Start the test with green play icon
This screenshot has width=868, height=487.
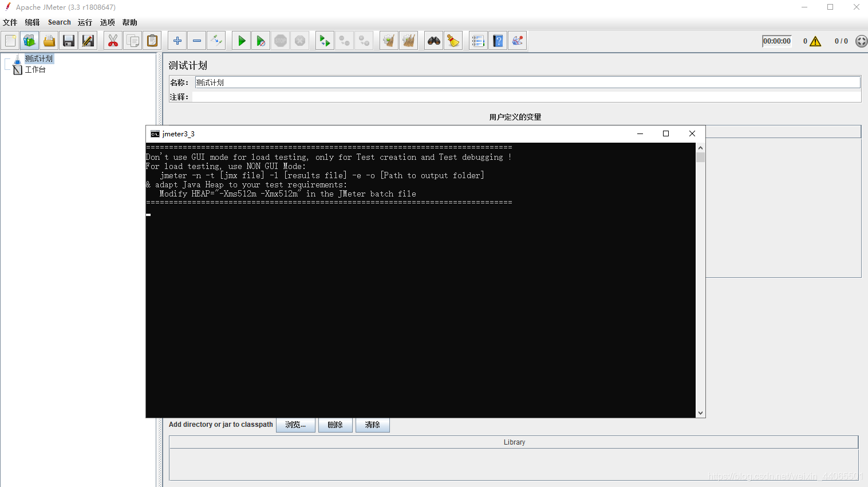[242, 41]
